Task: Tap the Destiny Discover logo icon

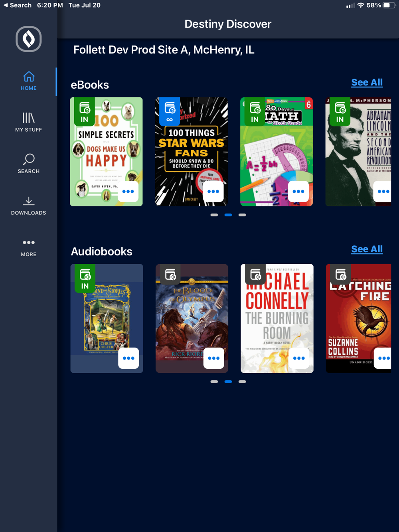Action: pos(28,39)
